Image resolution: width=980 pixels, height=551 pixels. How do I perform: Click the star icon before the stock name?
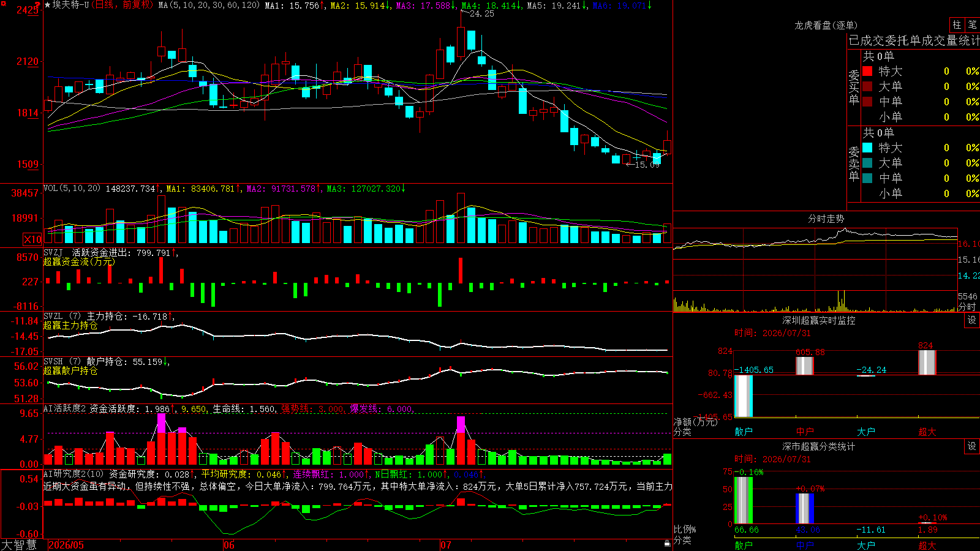(47, 5)
